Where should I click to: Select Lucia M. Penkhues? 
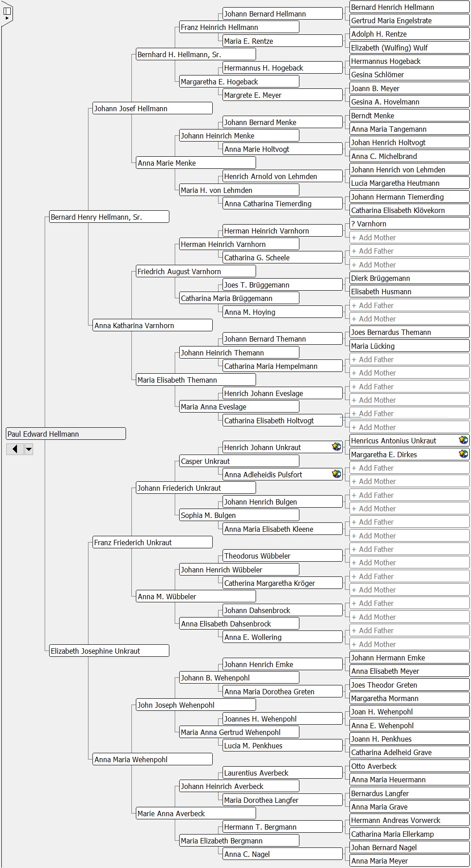(x=282, y=745)
